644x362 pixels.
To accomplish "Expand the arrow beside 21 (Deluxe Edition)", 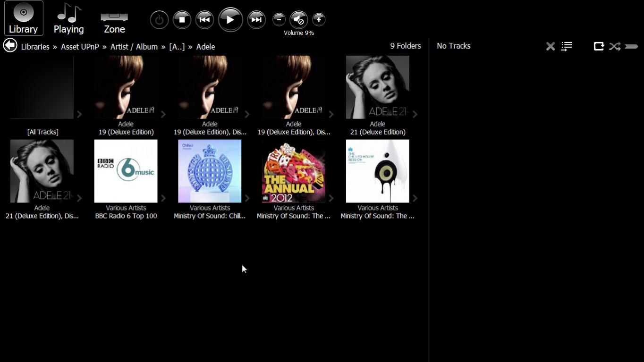I will tap(415, 114).
